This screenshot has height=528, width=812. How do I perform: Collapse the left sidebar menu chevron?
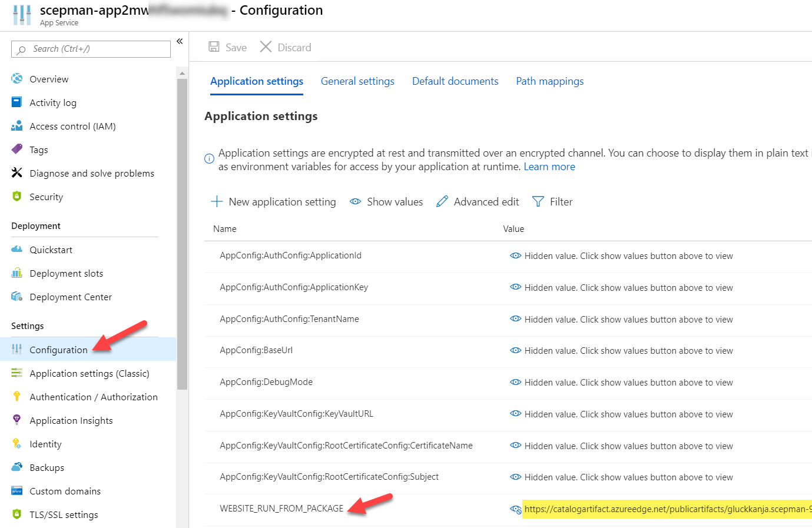(x=180, y=41)
